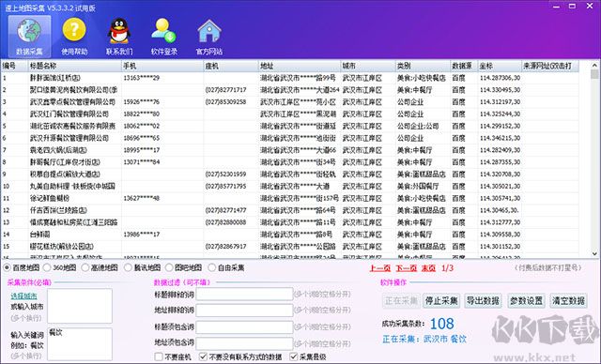
Task: Go to 下一页 next page link
Action: point(406,268)
